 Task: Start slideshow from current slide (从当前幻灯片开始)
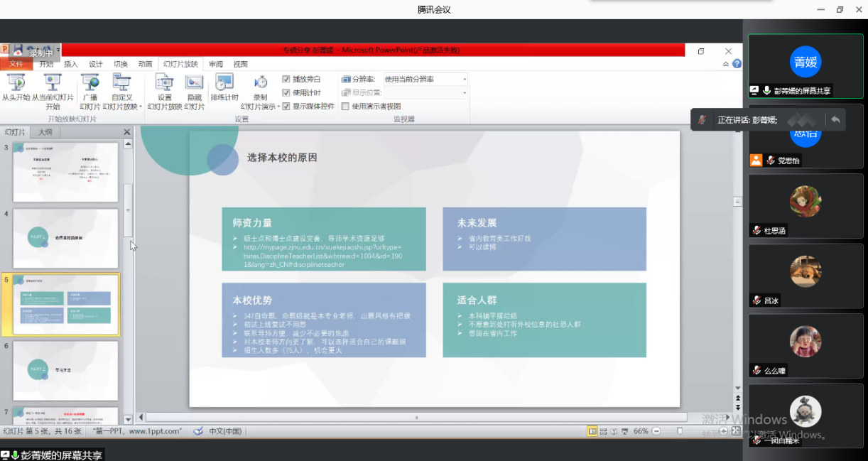(x=53, y=82)
